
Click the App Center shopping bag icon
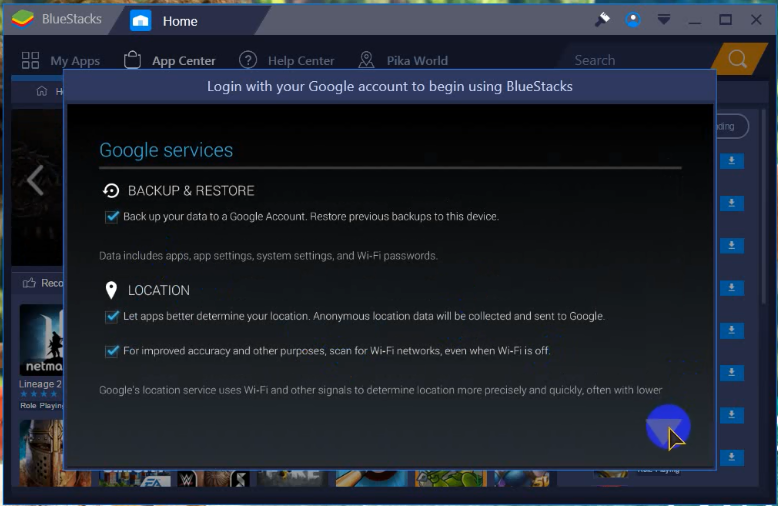tap(132, 60)
